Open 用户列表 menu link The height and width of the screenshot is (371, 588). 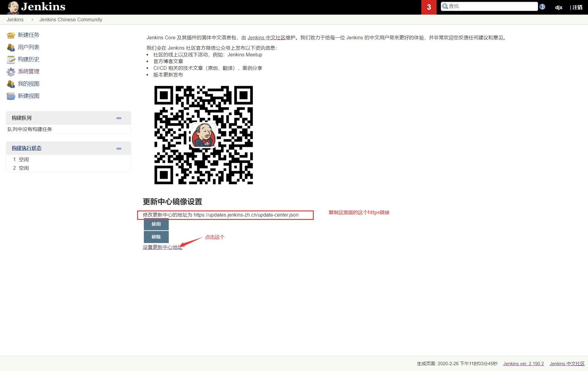tap(29, 47)
